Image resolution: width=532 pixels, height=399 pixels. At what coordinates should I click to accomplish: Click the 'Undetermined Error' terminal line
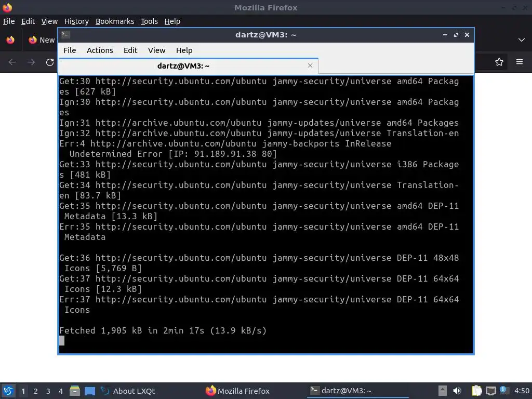pos(173,154)
